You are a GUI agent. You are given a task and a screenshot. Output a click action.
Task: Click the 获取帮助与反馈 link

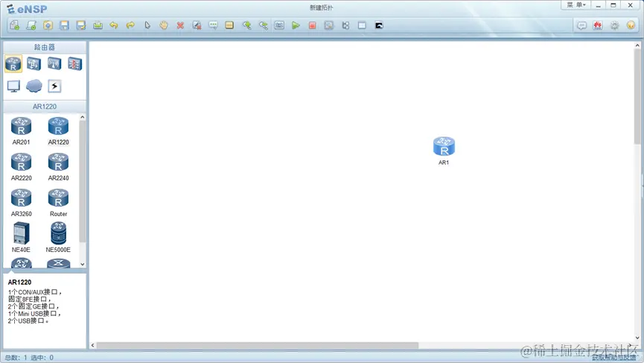pyautogui.click(x=613, y=358)
